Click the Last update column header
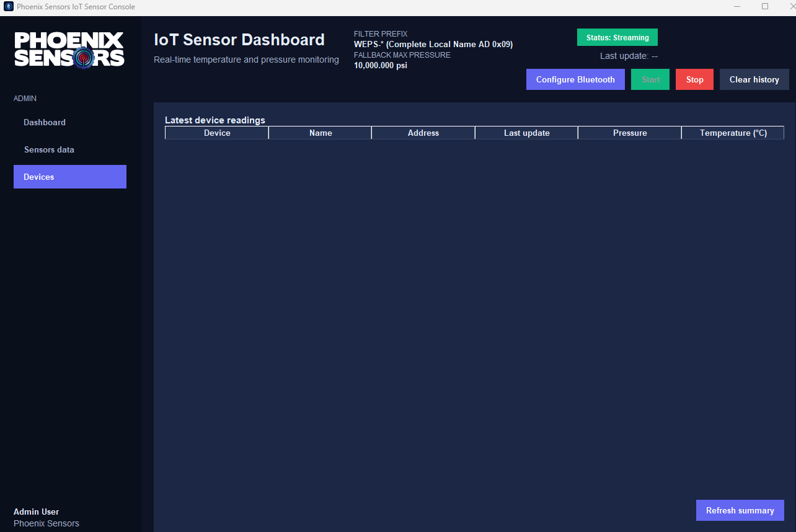Viewport: 796px width, 532px height. [527, 133]
